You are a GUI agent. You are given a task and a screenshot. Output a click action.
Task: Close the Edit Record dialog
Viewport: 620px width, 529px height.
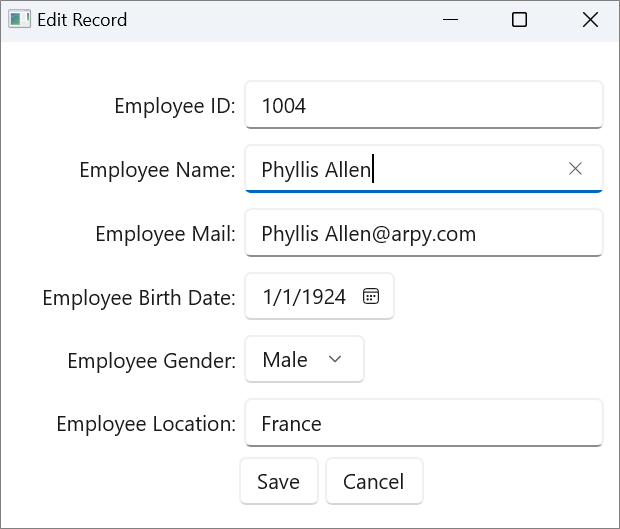590,20
